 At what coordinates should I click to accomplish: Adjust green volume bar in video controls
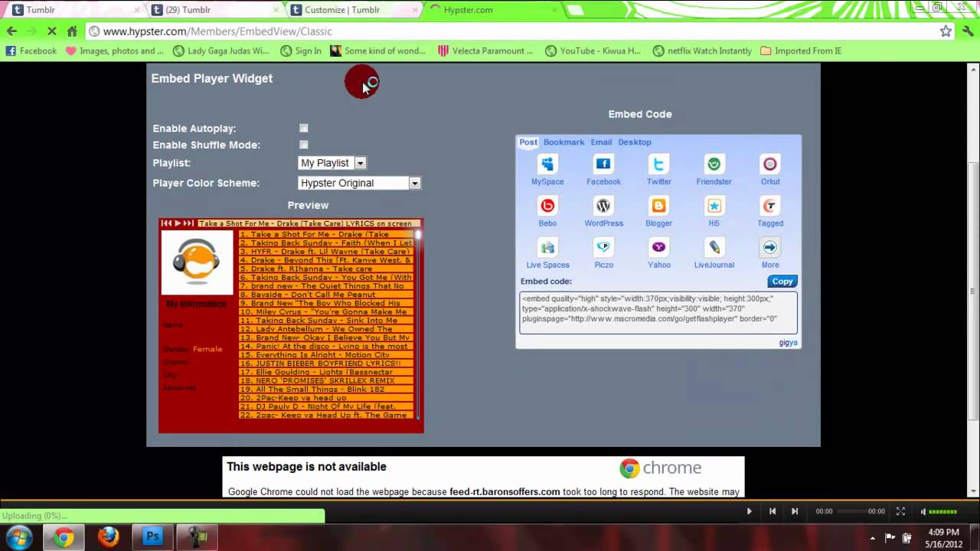tap(942, 512)
